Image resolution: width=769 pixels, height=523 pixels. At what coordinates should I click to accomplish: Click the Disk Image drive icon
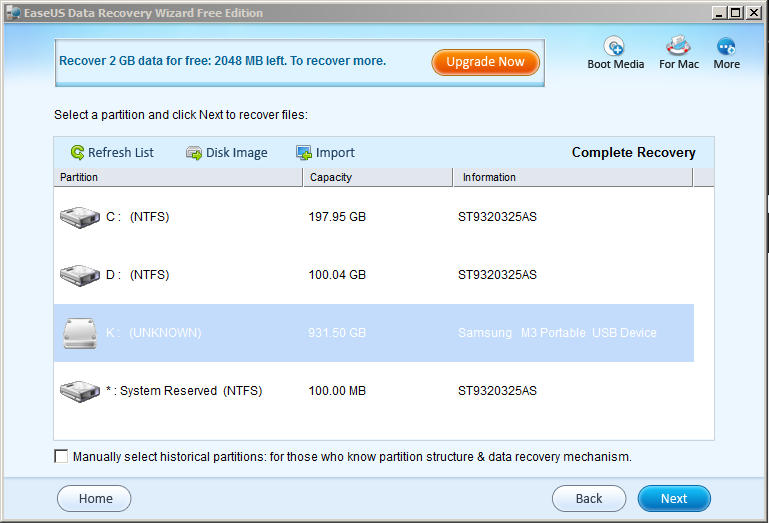(x=194, y=154)
